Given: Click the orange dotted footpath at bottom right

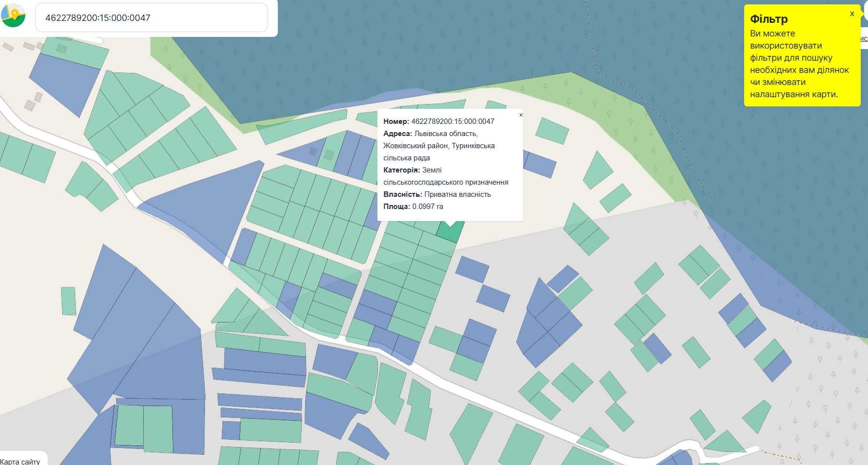Looking at the screenshot, I should point(782,455).
